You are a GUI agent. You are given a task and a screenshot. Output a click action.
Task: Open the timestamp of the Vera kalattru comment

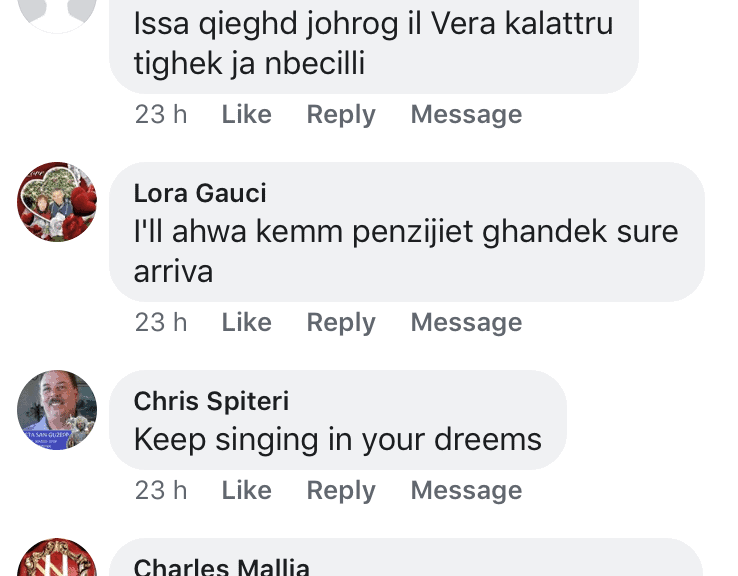tap(161, 115)
